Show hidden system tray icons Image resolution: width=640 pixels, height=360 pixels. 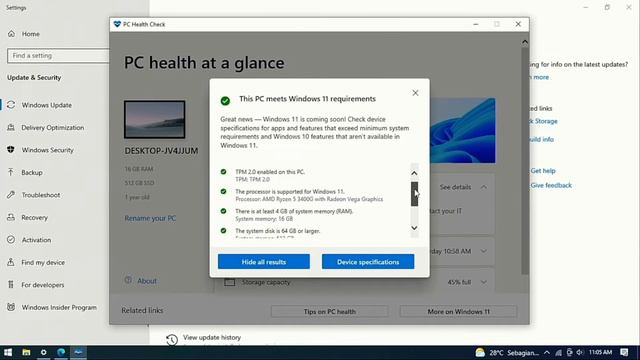(x=547, y=353)
